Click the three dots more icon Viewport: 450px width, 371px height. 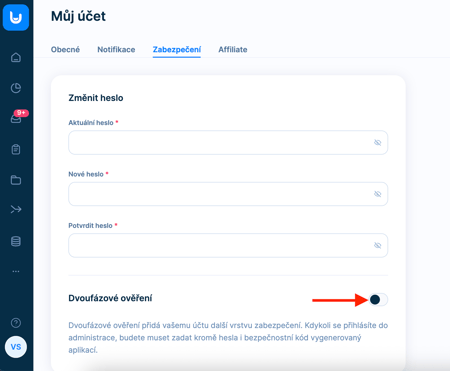[x=16, y=271]
